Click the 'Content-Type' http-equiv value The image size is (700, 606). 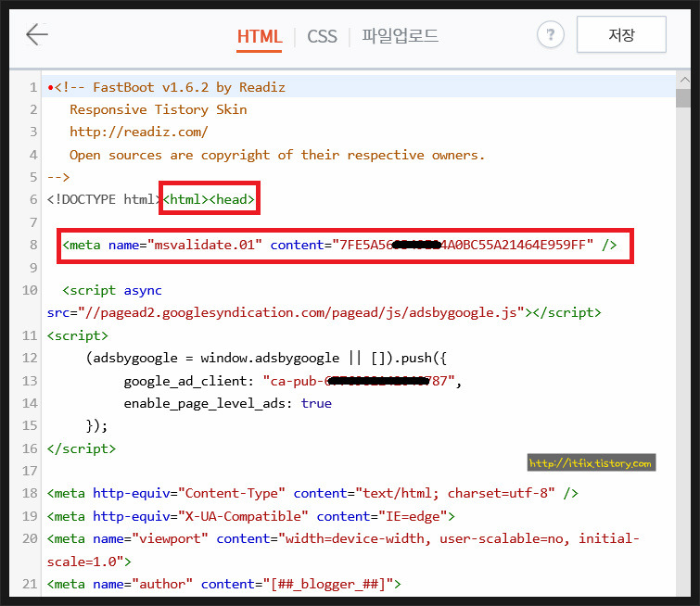(x=231, y=494)
